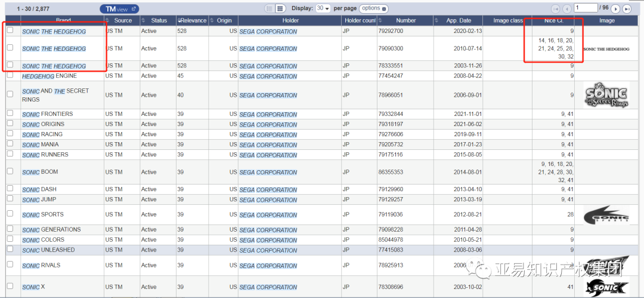This screenshot has width=644, height=298.
Task: Click sort arrows on Source column
Action: coord(107,20)
